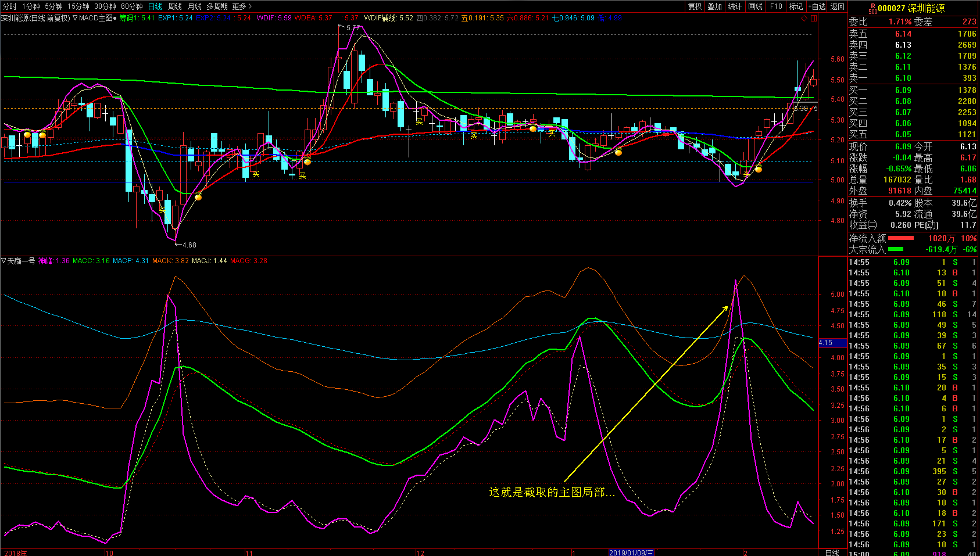Click the 返回 back button

[x=838, y=6]
